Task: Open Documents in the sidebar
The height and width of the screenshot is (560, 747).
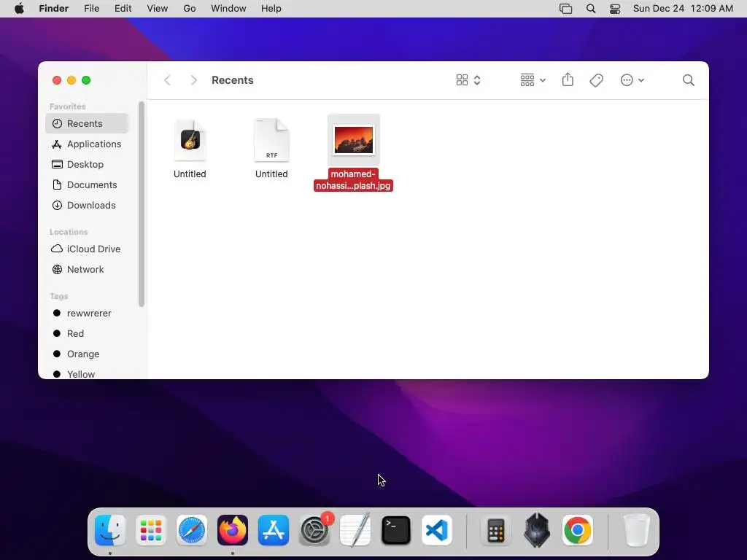Action: (x=88, y=184)
